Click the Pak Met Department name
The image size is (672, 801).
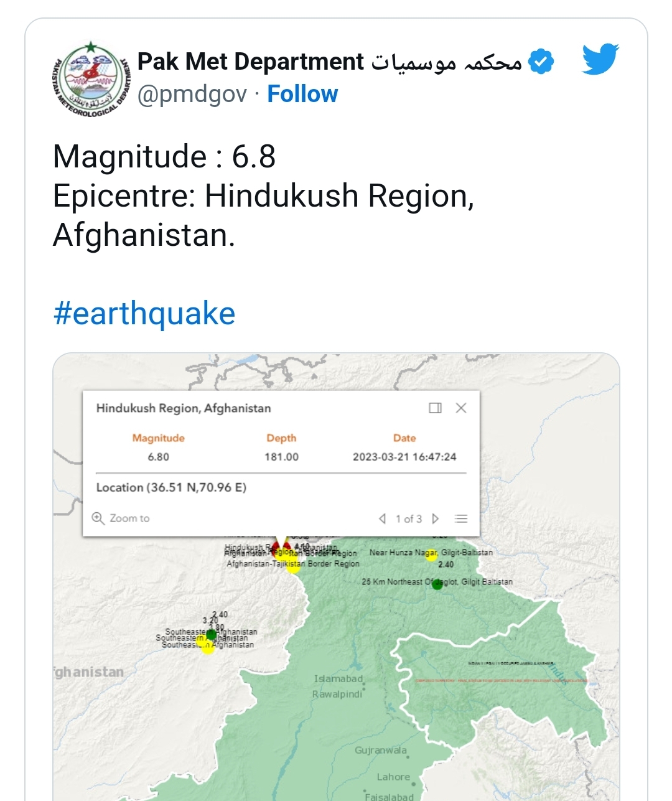point(250,62)
